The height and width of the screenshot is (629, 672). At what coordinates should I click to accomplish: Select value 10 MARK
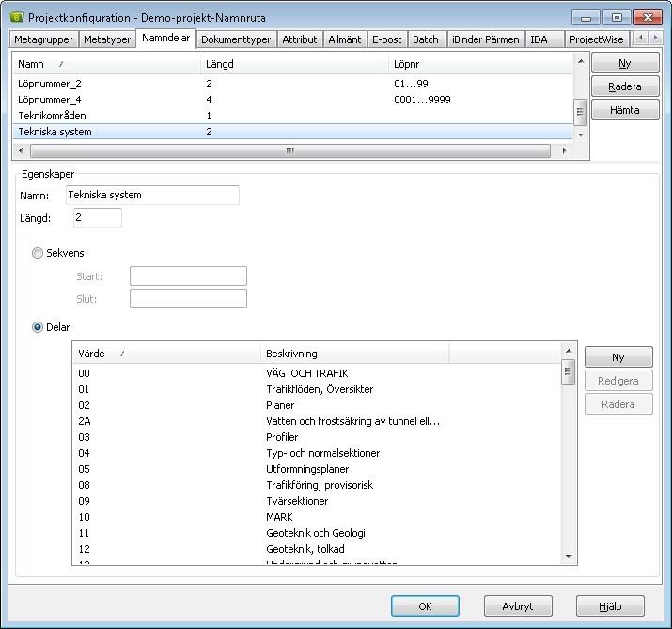point(317,517)
